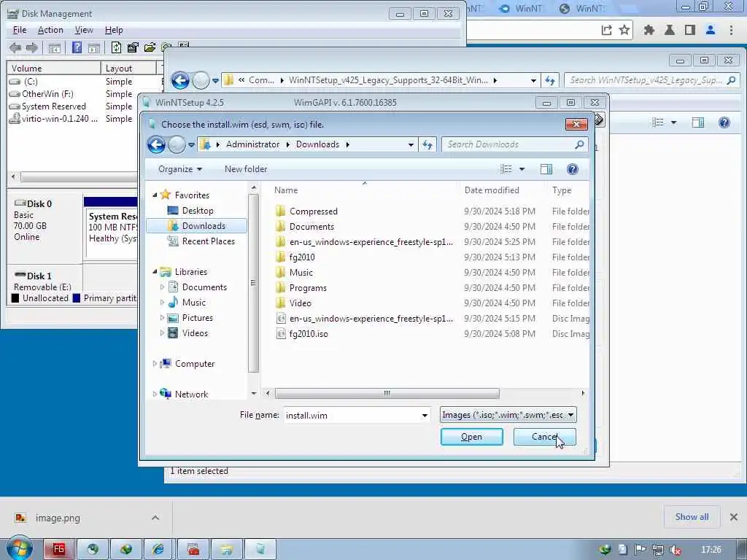747x560 pixels.
Task: Select the fg2010.iso file
Action: [x=309, y=333]
